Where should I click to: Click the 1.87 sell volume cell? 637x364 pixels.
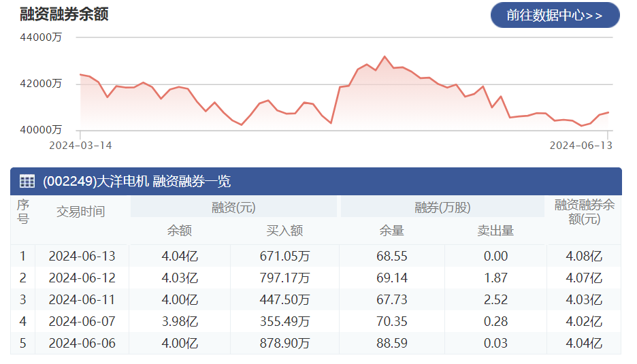pyautogui.click(x=495, y=278)
